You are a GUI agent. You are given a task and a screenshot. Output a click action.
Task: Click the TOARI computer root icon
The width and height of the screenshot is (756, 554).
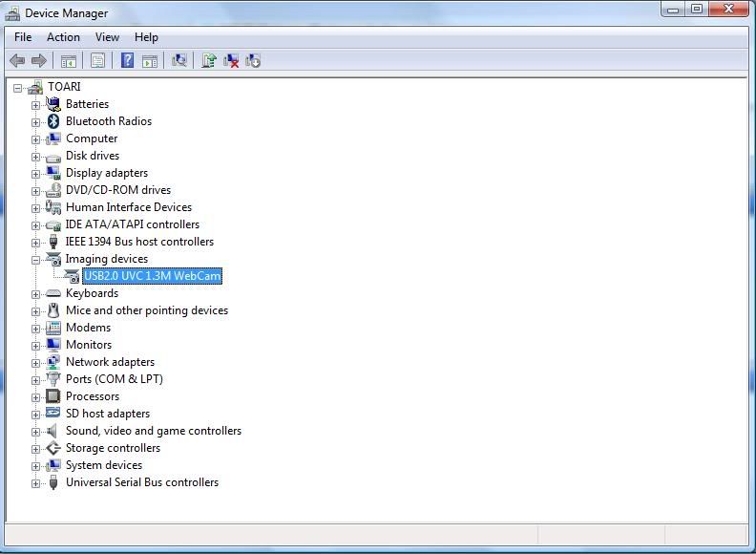35,87
